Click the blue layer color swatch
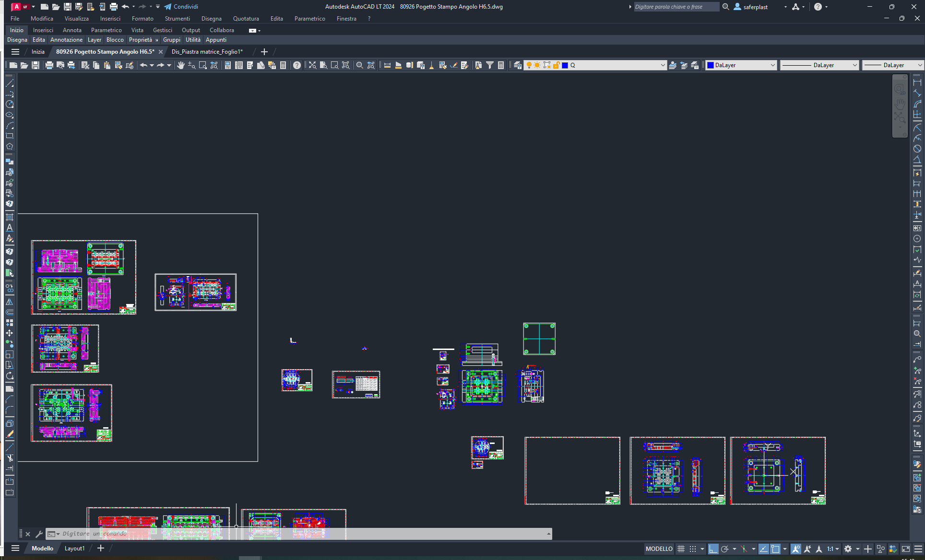This screenshot has height=560, width=925. 565,65
